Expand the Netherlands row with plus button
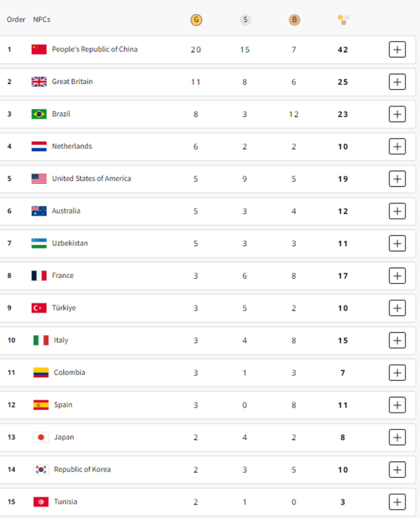This screenshot has height=519, width=420. [397, 147]
